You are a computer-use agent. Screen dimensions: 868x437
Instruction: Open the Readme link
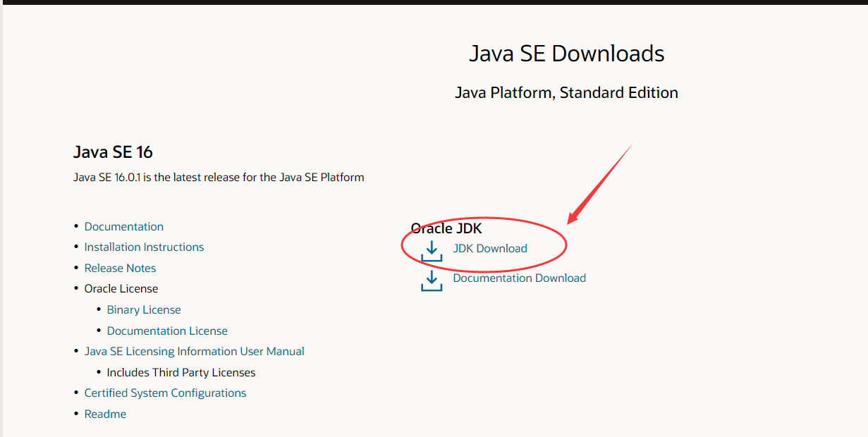pyautogui.click(x=106, y=414)
